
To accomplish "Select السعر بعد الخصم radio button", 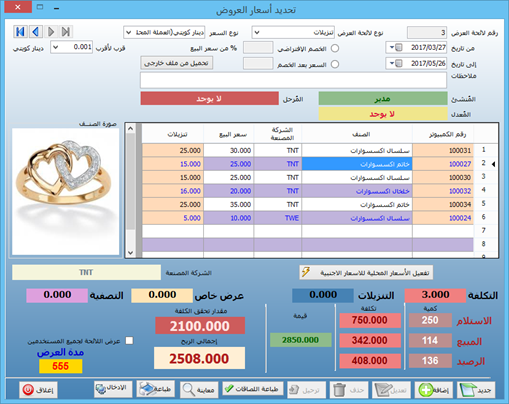I will [x=335, y=64].
